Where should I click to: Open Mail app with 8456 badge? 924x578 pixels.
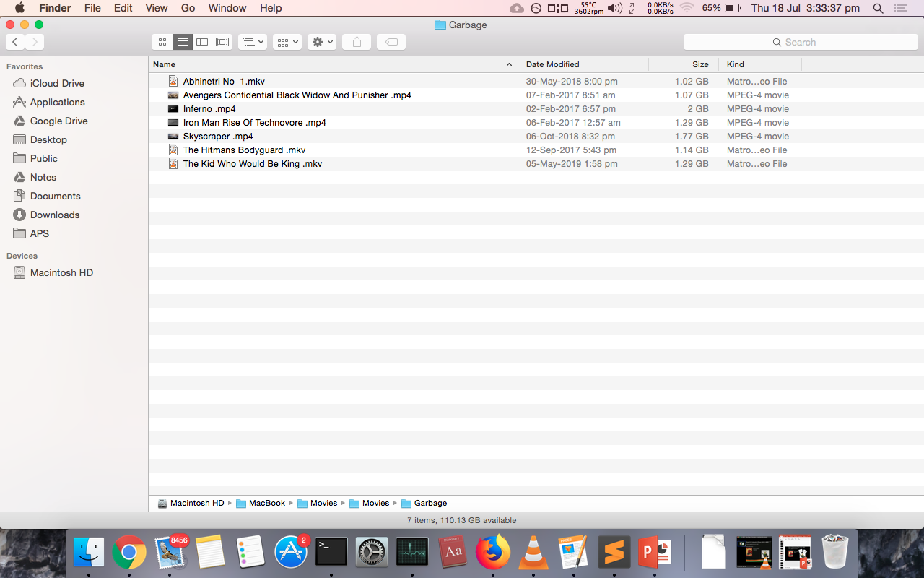pyautogui.click(x=170, y=553)
